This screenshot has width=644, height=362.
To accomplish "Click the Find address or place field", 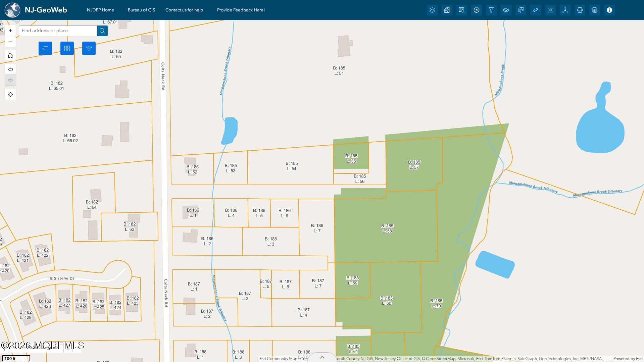I will 58,31.
